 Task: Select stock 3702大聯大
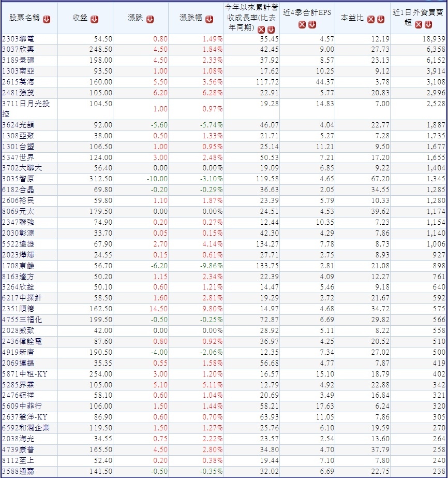click(x=22, y=168)
